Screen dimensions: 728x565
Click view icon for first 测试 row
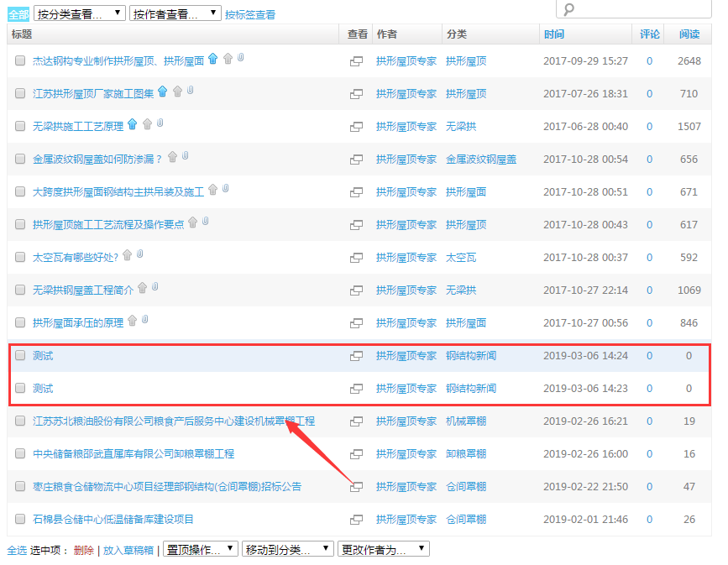tap(357, 356)
